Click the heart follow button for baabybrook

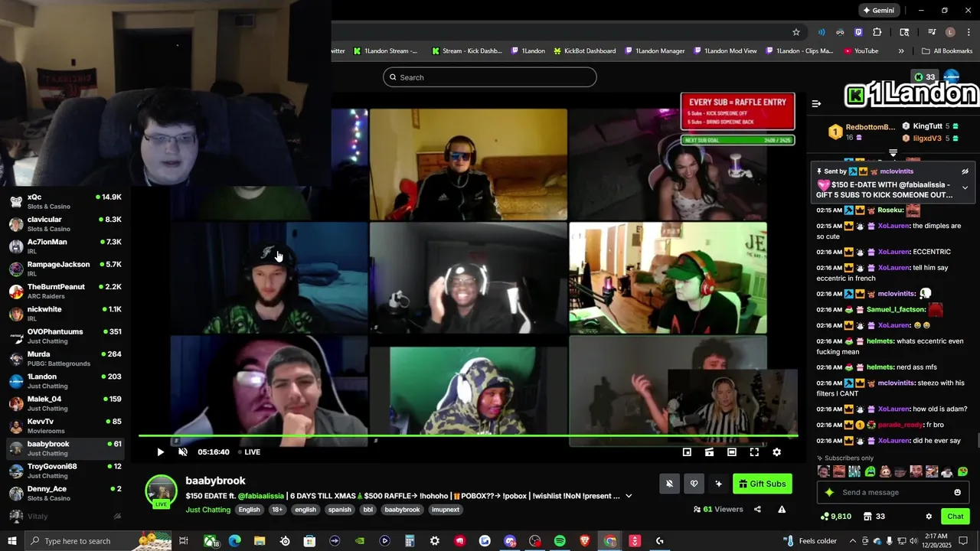click(694, 484)
